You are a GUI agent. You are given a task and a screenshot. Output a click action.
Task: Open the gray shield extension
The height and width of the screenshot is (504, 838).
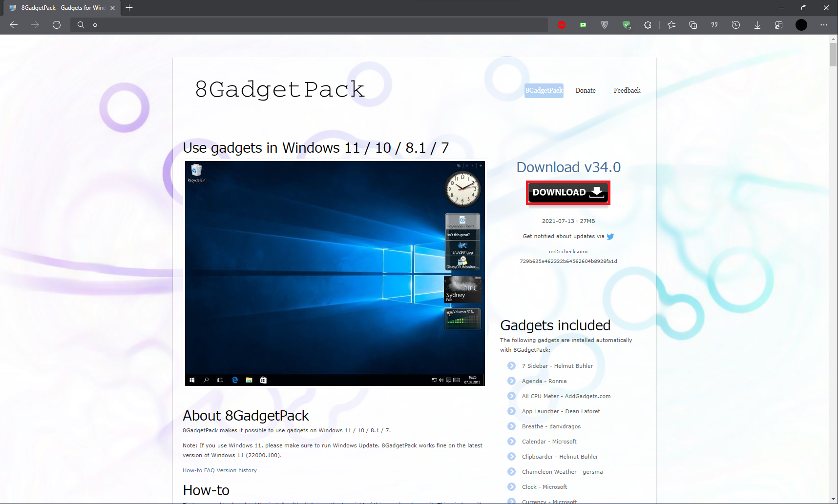pos(605,25)
